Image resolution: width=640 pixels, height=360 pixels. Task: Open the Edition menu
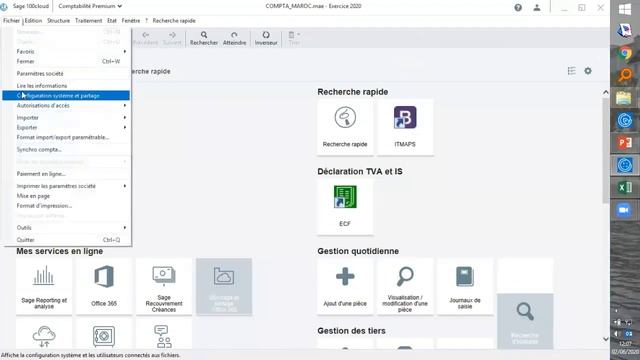click(x=33, y=20)
